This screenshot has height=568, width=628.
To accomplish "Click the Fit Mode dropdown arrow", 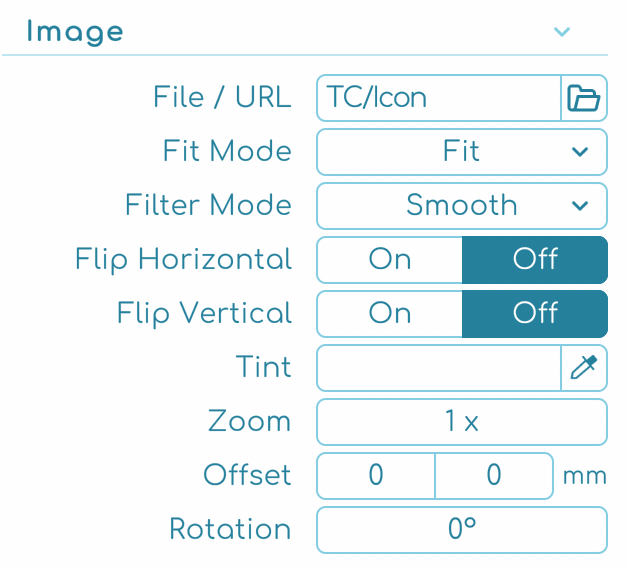I will pyautogui.click(x=580, y=152).
